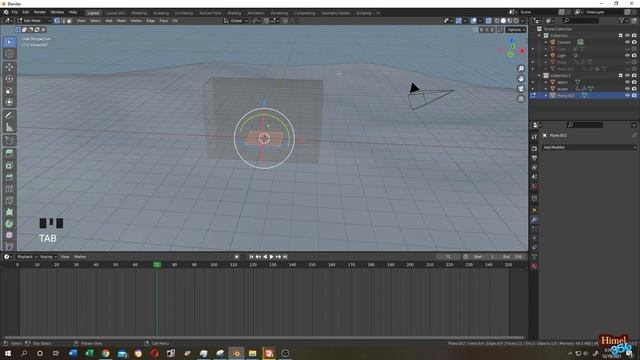The image size is (640, 360).
Task: Select the Bevel tool
Action: (x=9, y=177)
